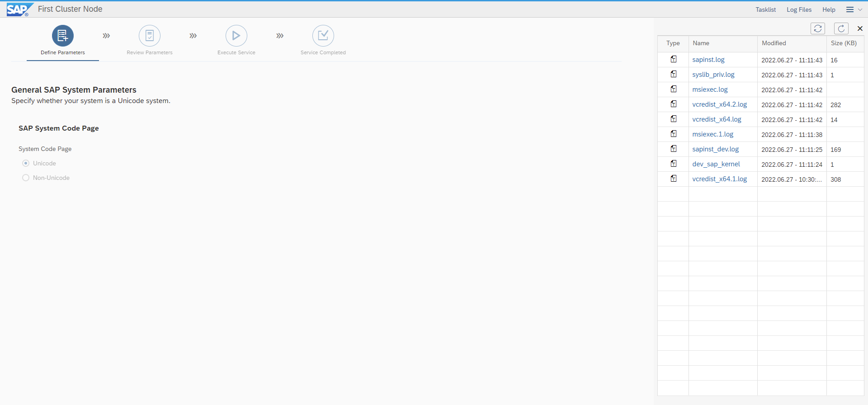Click the 16 size value
Viewport: 868px width, 405px height.
[834, 60]
